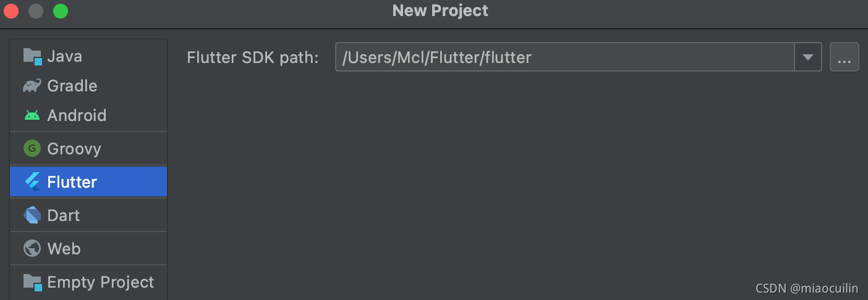Click into the Flutter SDK path field
The height and width of the screenshot is (300, 868).
coord(564,57)
